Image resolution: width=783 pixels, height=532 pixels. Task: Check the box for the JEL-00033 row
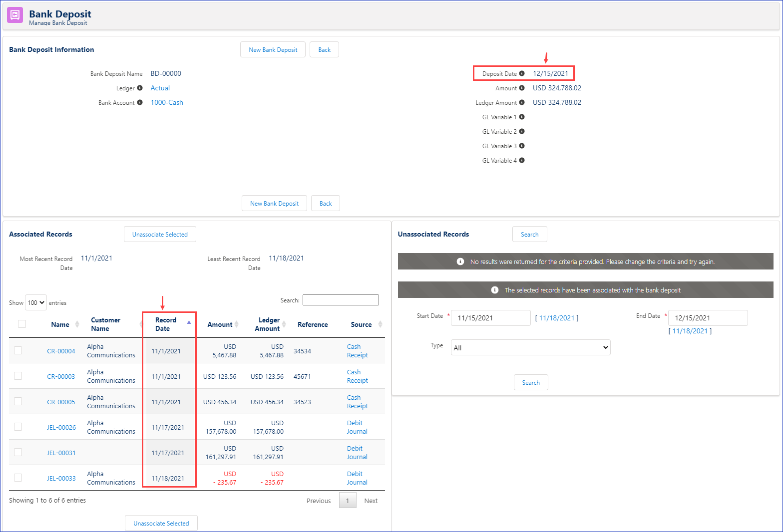[x=18, y=478]
